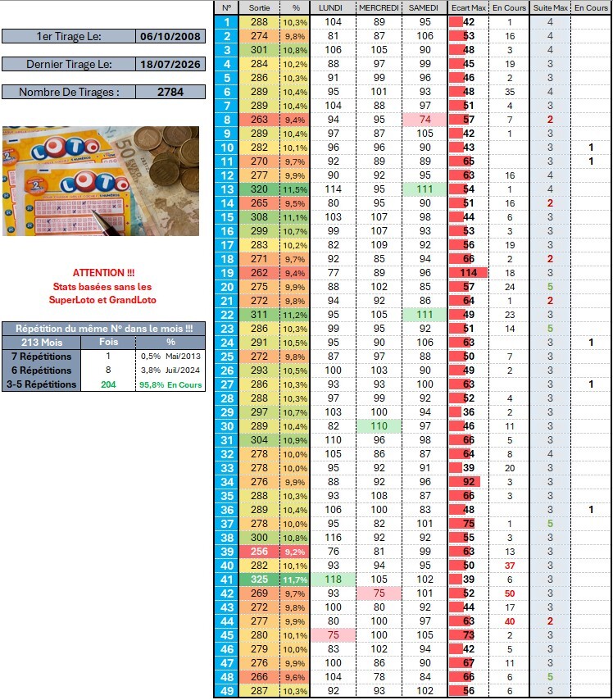The image size is (613, 700).
Task: Select ball number 13 cell
Action: 227,189
